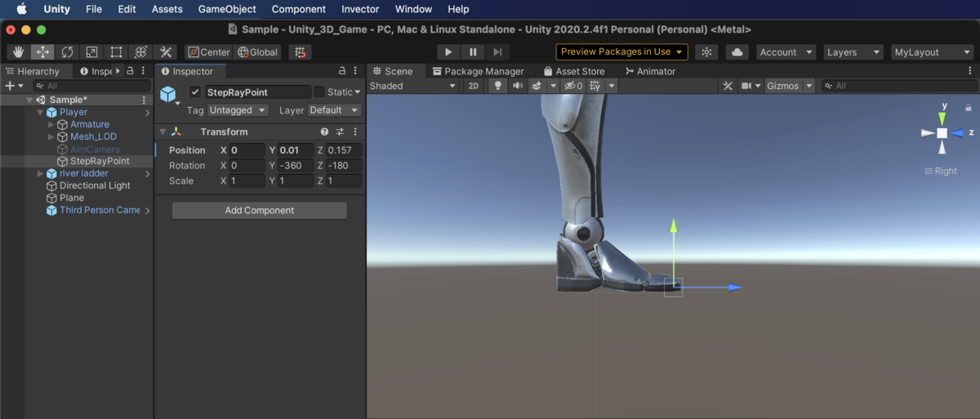The image size is (980, 419).
Task: Select the Hand tool
Action: pos(18,52)
